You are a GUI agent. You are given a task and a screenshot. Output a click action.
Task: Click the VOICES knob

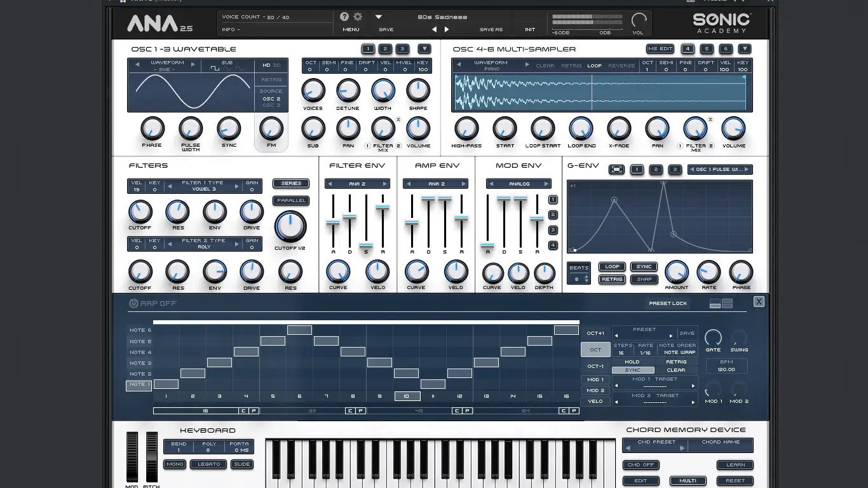313,91
